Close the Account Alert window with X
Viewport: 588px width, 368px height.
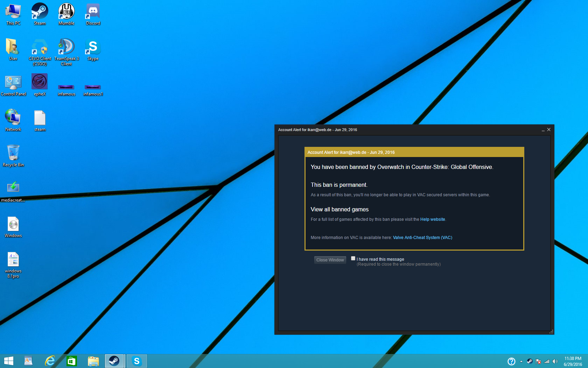pyautogui.click(x=549, y=130)
